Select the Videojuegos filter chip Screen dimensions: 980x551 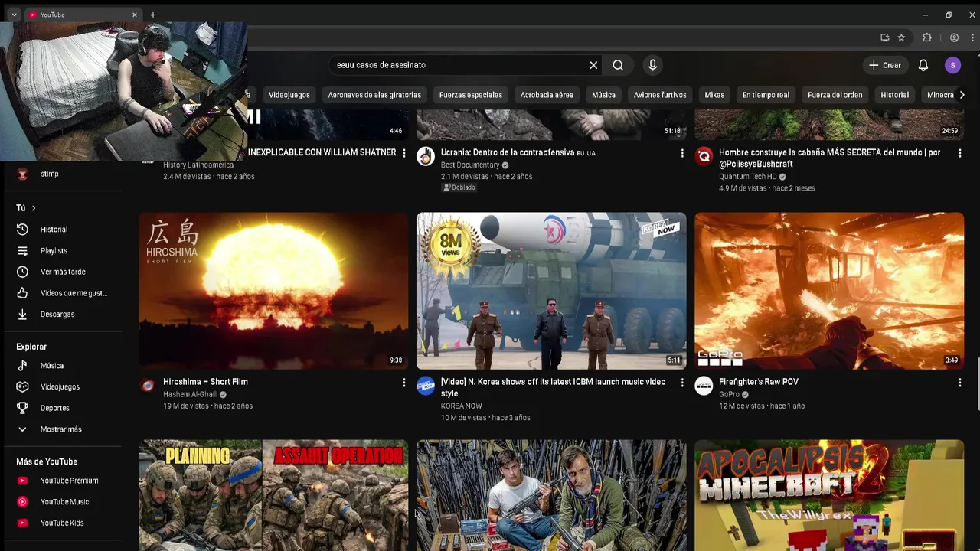pyautogui.click(x=289, y=95)
